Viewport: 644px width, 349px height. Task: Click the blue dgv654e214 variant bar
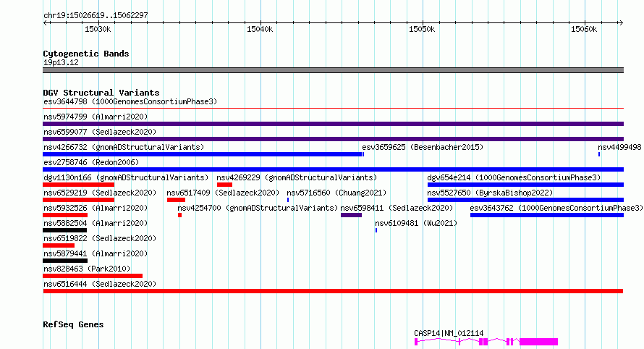tap(526, 185)
